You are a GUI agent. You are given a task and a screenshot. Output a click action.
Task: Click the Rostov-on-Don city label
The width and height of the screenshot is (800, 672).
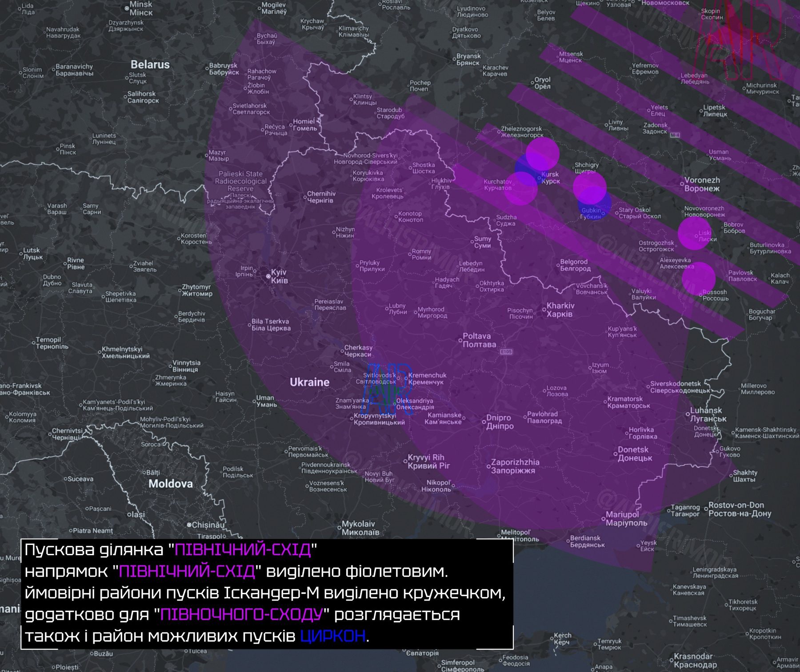[740, 509]
